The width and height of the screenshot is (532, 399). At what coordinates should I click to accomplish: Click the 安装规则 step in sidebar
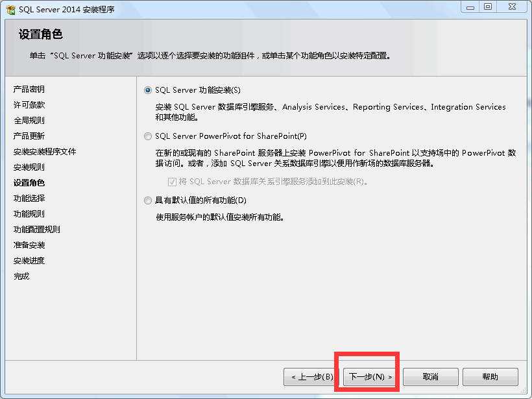pyautogui.click(x=29, y=167)
